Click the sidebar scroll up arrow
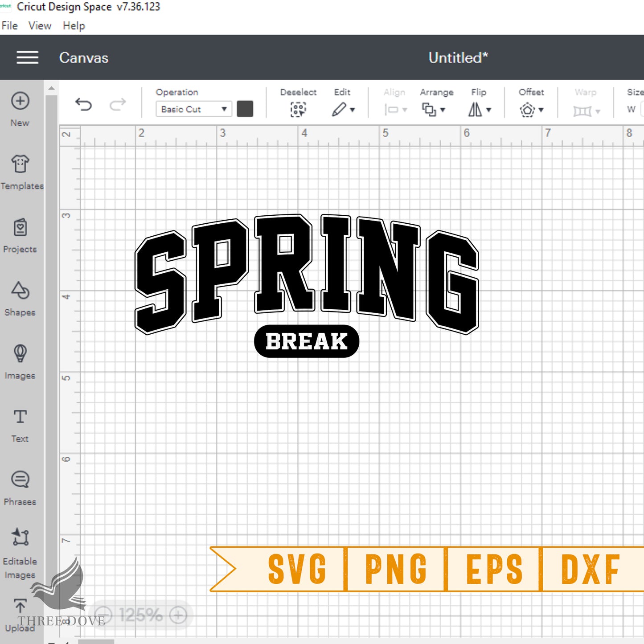Viewport: 644px width, 644px height. (51, 89)
